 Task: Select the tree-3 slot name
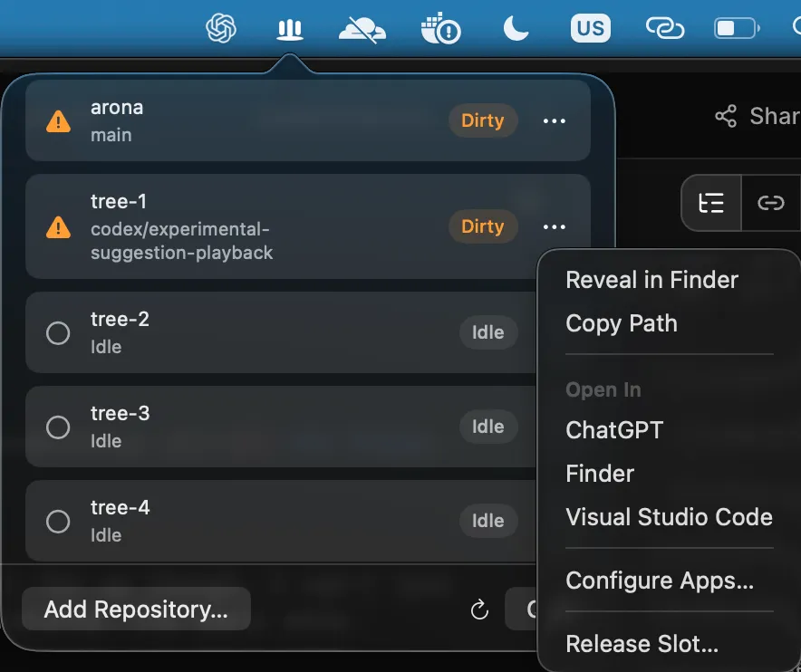(x=120, y=413)
